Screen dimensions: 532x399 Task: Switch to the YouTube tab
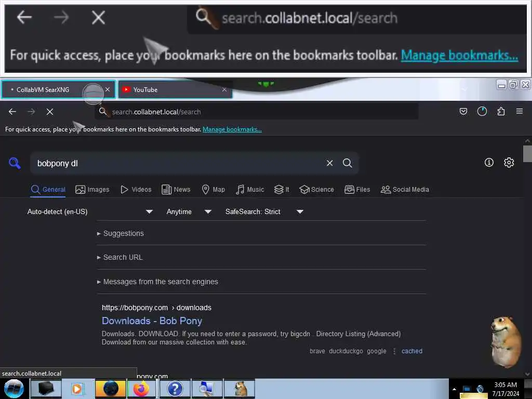[x=175, y=89]
